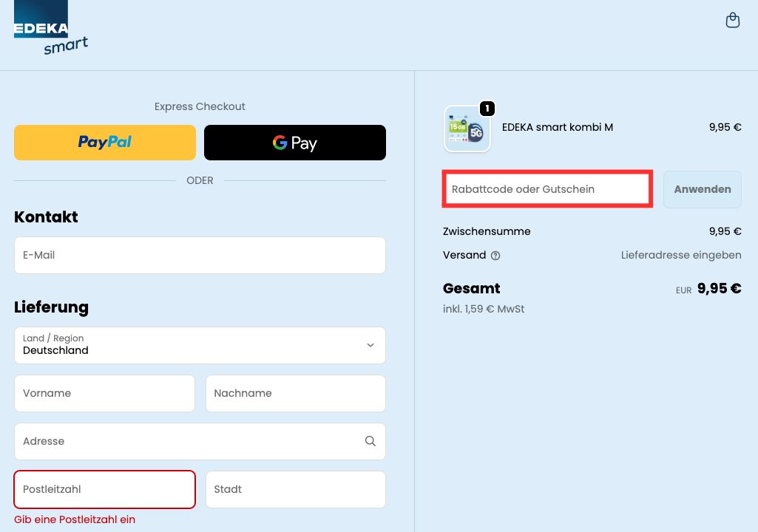Click the product name EDEKA smart kombi M
Image resolution: width=758 pixels, height=532 pixels.
(557, 127)
